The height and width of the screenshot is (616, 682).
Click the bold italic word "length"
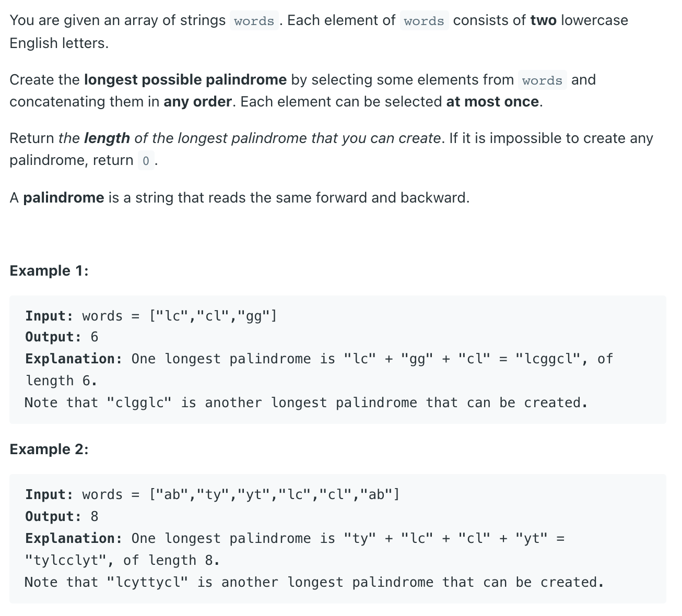tap(107, 138)
